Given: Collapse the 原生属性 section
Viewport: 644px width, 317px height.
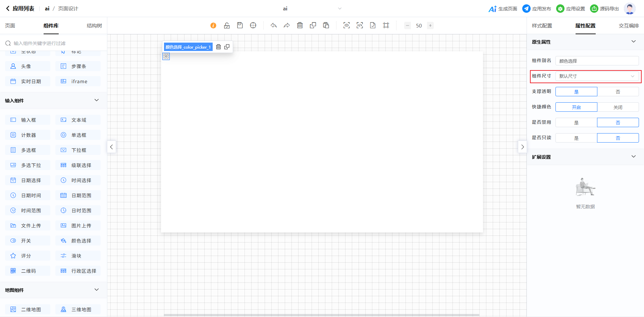Looking at the screenshot, I should coord(633,42).
